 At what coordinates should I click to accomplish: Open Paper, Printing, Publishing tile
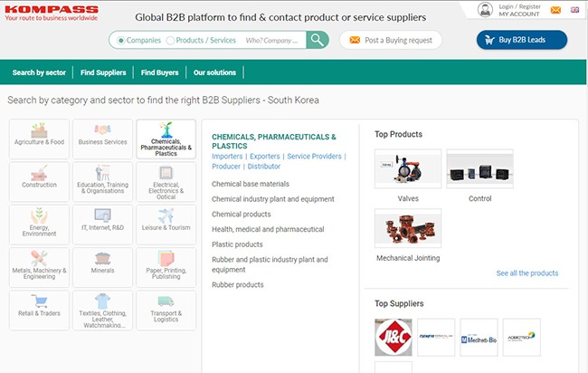click(x=166, y=267)
